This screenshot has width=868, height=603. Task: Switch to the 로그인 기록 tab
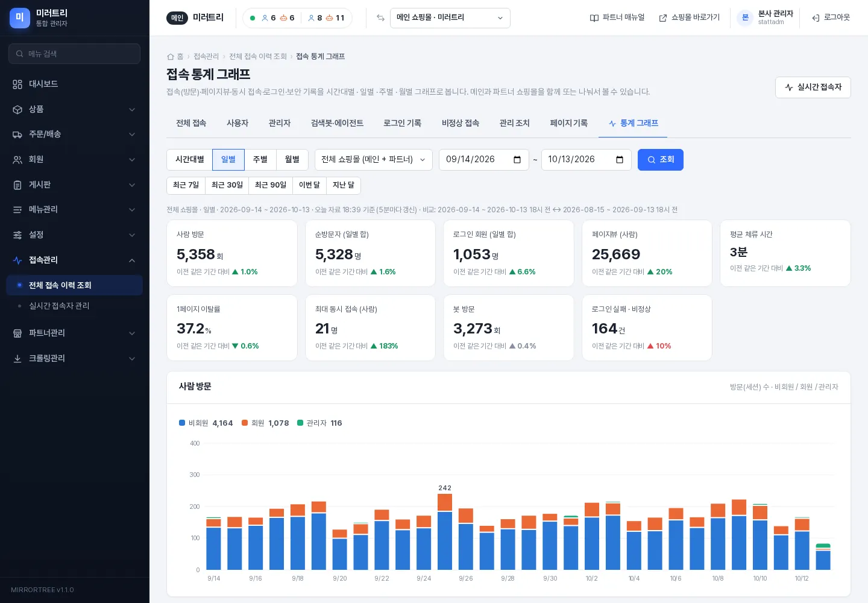[x=403, y=123]
